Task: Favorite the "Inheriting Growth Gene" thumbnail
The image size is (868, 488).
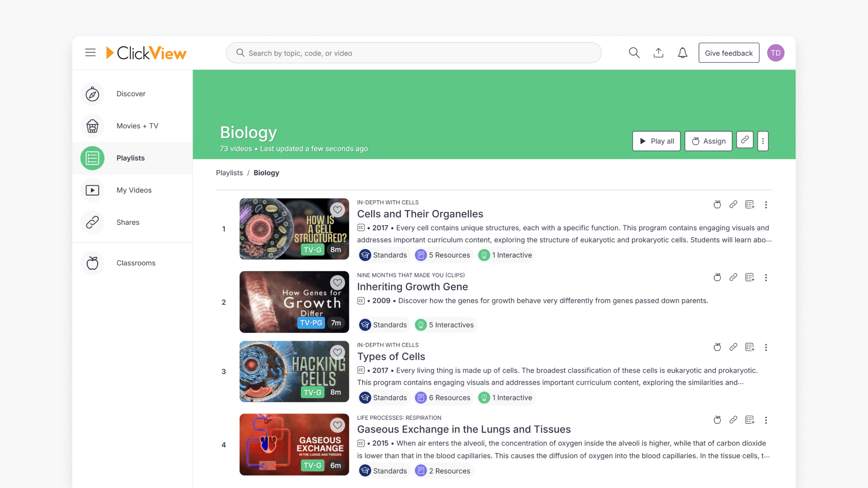Action: (x=337, y=282)
